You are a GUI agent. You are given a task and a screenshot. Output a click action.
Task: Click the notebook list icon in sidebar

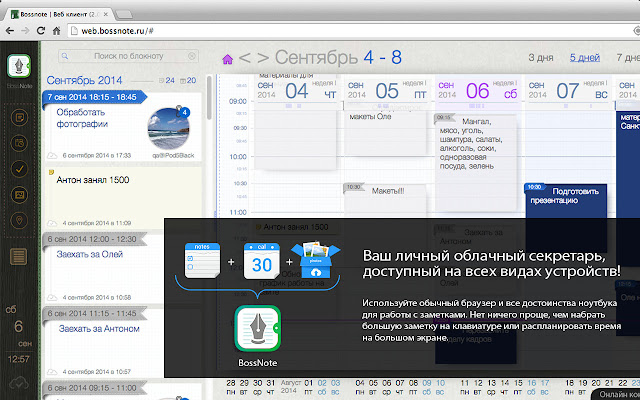point(19,257)
